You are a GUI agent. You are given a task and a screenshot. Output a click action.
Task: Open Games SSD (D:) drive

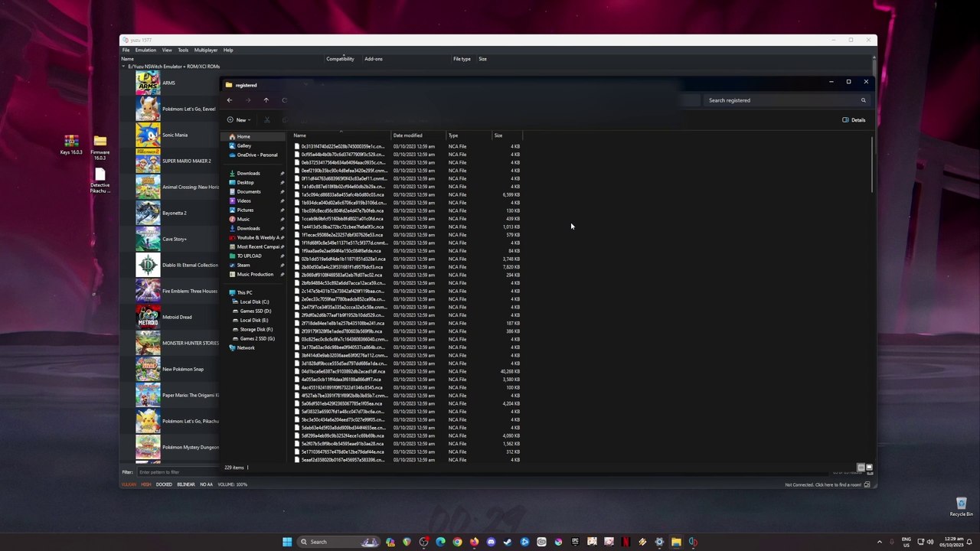[x=255, y=311]
